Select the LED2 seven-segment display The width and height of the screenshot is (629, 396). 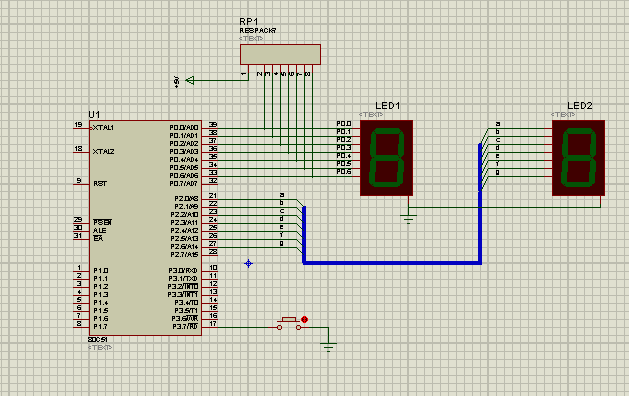pyautogui.click(x=578, y=158)
